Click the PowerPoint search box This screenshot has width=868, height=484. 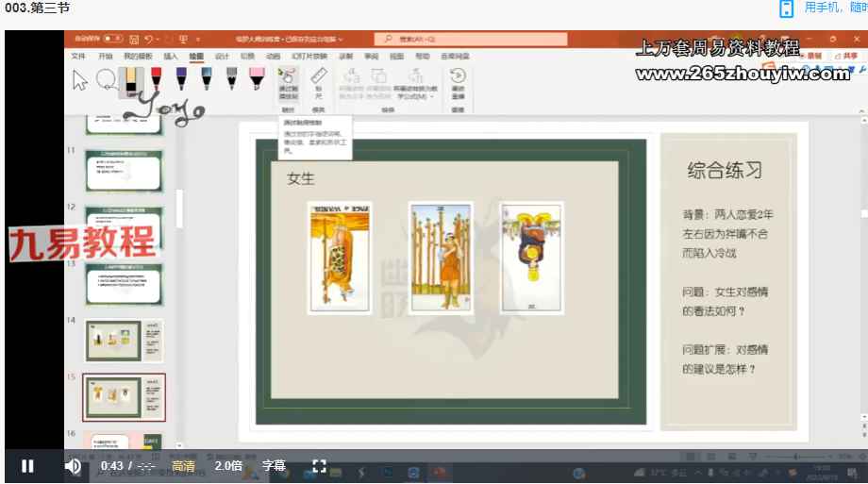[x=471, y=40]
